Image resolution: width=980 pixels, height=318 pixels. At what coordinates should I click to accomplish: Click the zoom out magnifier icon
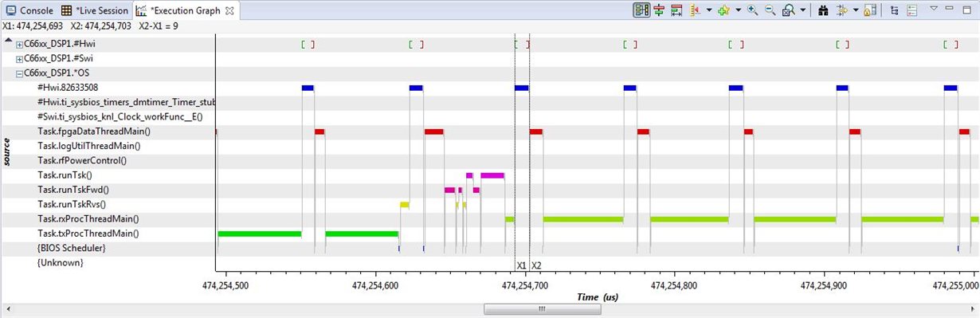[x=770, y=10]
